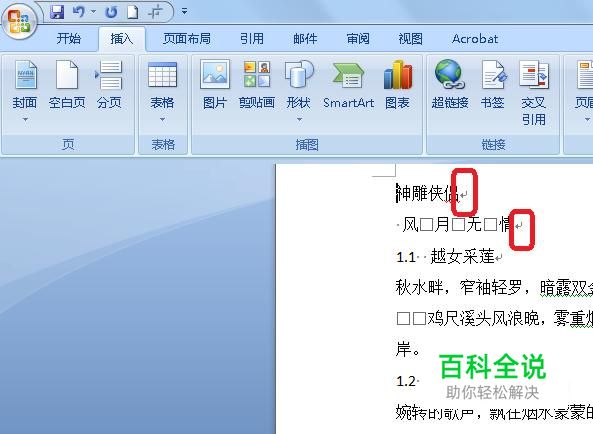Expand the 封面 dropdown arrow
Viewport: 593px width, 434px height.
click(x=25, y=119)
